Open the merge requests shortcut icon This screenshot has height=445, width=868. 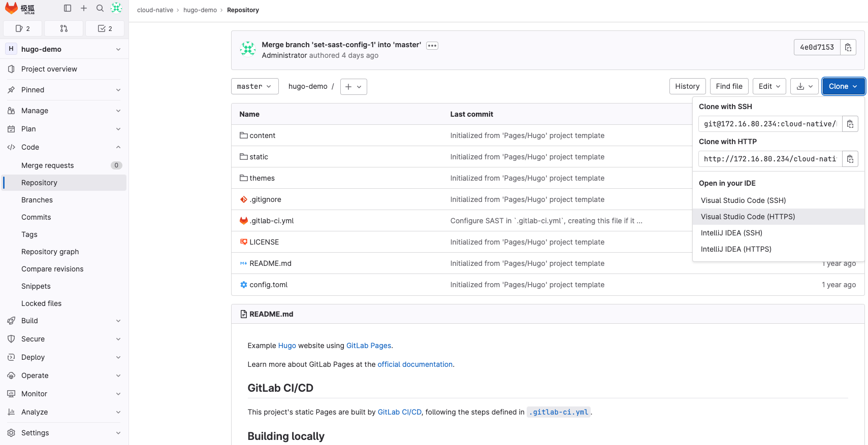pos(64,28)
